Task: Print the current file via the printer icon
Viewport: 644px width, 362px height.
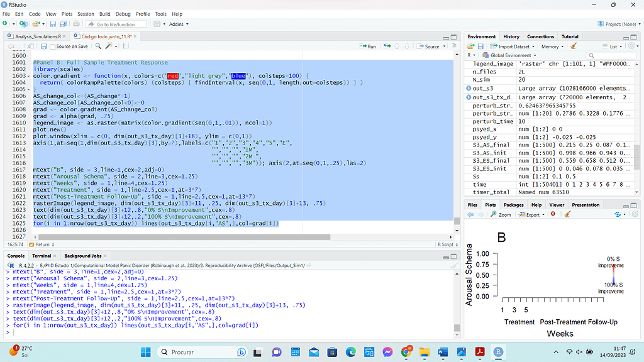Action: (x=75, y=23)
